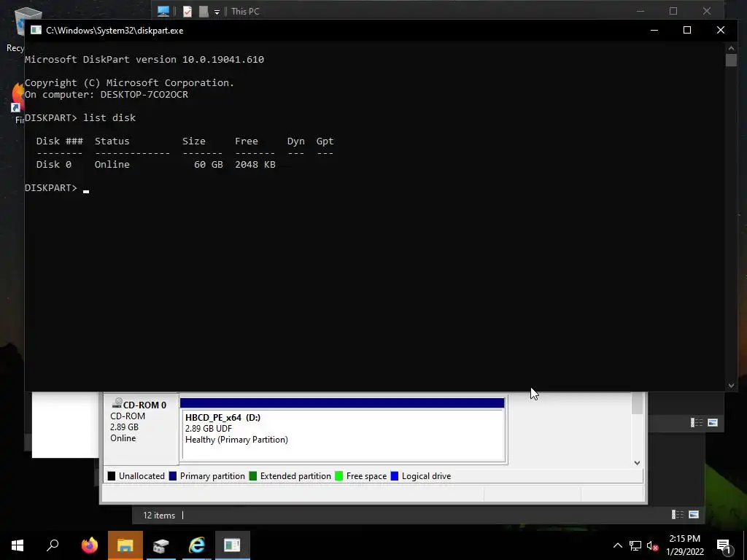Open the Customize Quick Access Toolbar arrow in This PC
Screen dimensions: 747x560
pyautogui.click(x=217, y=12)
